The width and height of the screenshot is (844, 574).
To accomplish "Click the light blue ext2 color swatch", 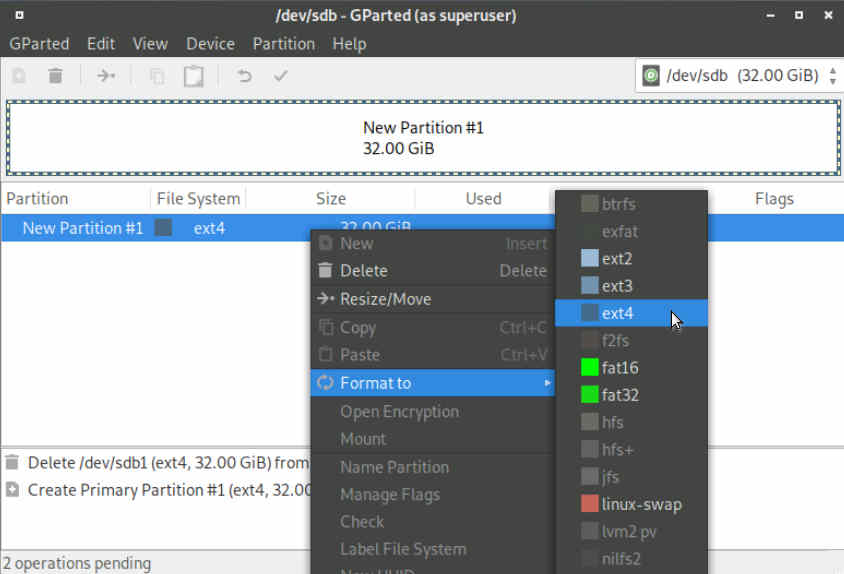I will point(590,258).
